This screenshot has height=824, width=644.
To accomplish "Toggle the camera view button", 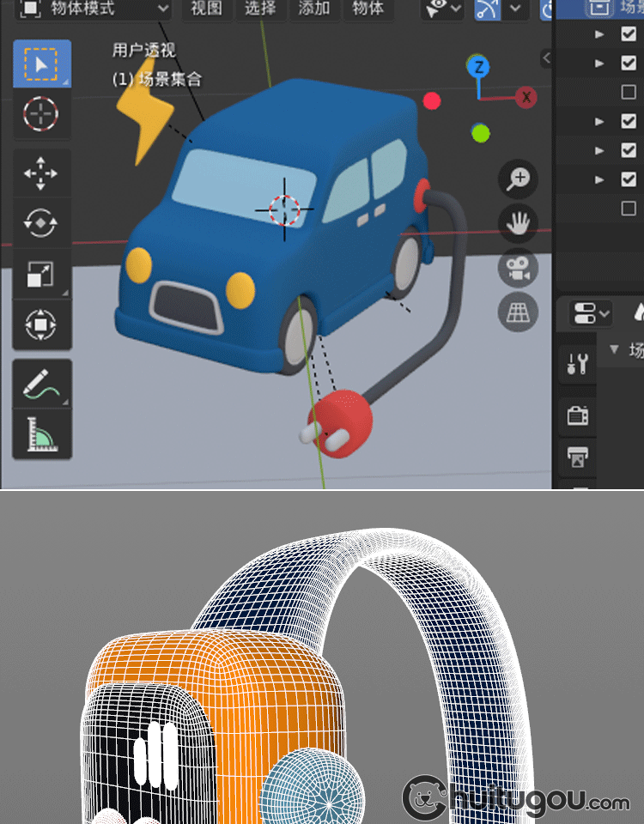I will tap(519, 268).
